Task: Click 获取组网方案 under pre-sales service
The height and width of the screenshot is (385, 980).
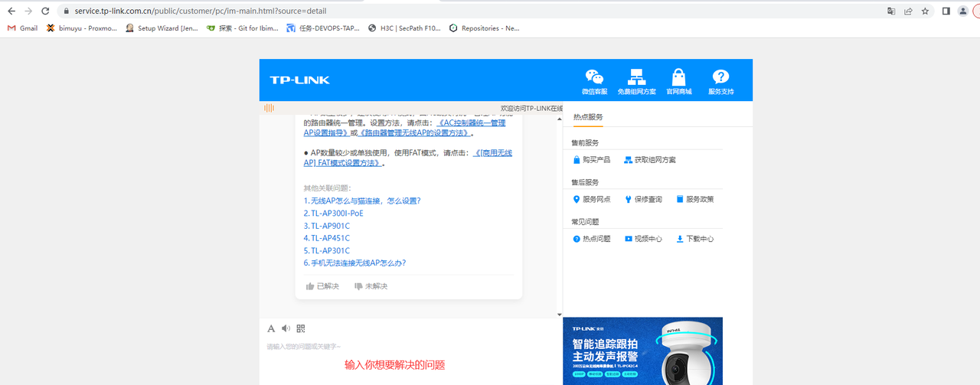Action: pyautogui.click(x=650, y=160)
